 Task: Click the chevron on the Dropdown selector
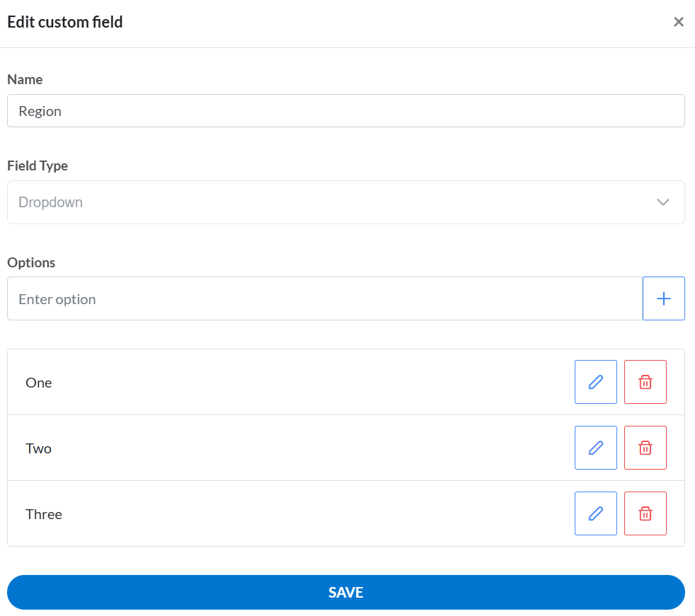click(x=663, y=202)
